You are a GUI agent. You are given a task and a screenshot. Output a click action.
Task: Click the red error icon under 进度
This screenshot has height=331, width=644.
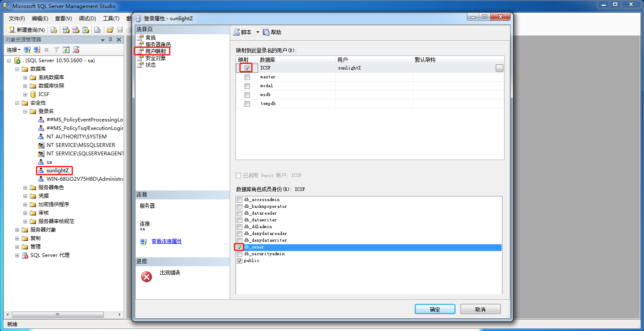coord(147,277)
